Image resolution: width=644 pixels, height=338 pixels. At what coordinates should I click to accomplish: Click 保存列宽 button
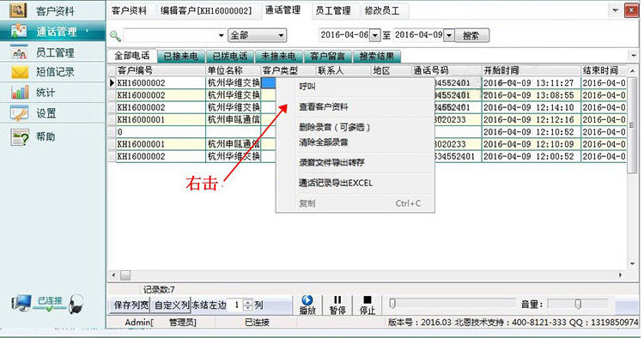[131, 305]
